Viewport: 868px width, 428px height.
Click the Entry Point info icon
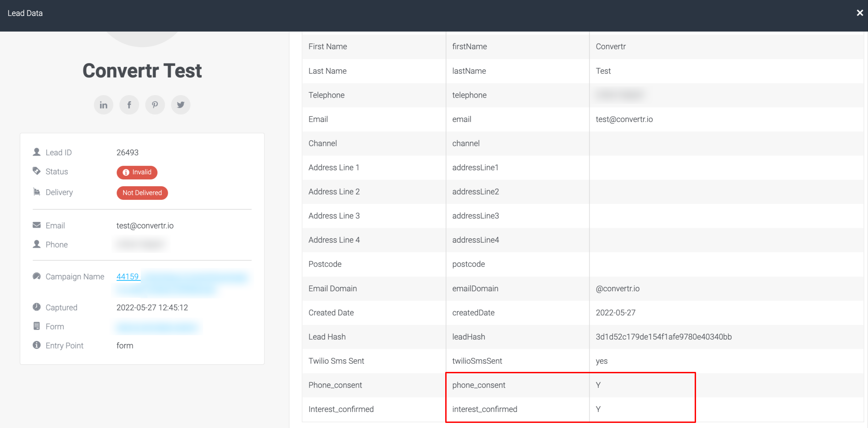pyautogui.click(x=37, y=345)
